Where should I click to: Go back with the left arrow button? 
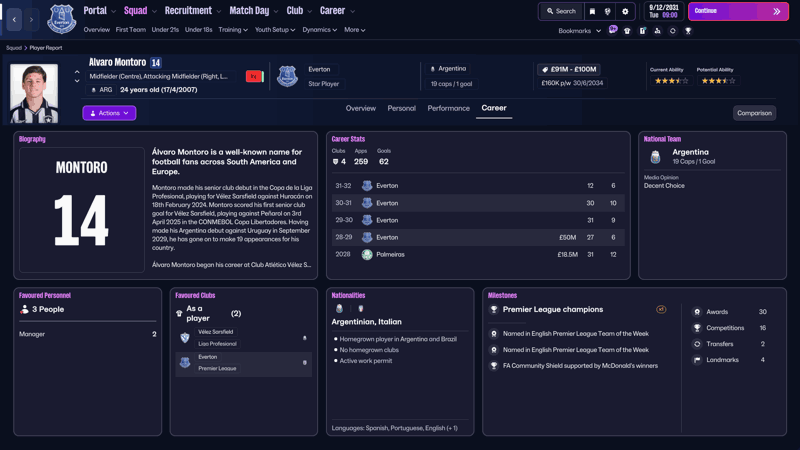(x=14, y=19)
